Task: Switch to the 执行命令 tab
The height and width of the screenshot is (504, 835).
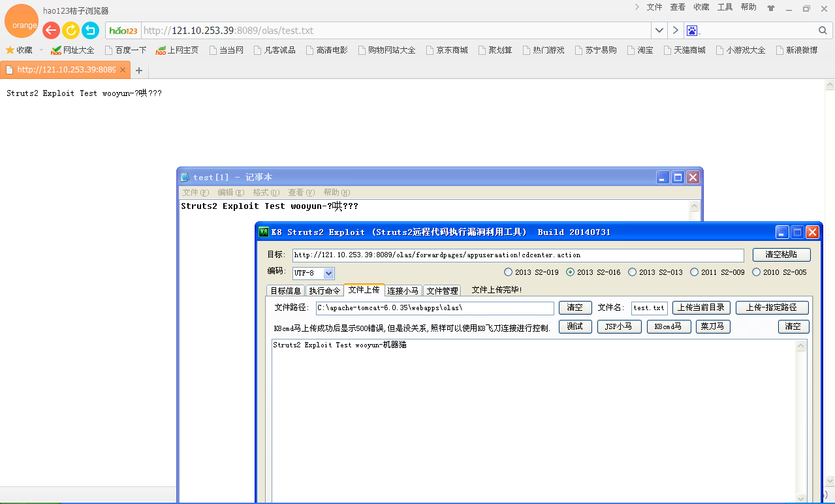Action: [x=324, y=291]
